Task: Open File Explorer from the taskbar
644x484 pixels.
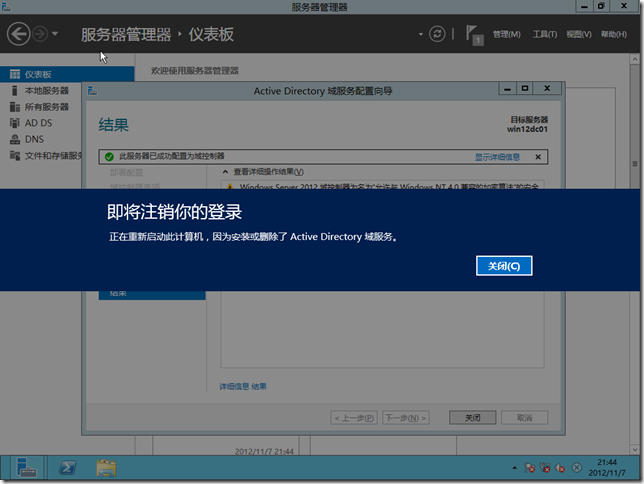Action: (x=106, y=468)
